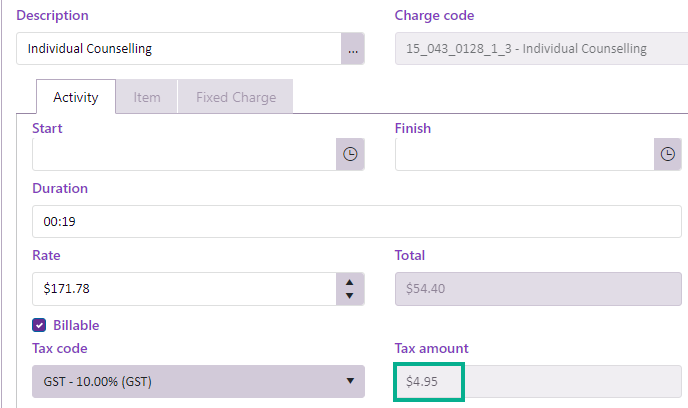Click the ellipsis button beside Description
688x408 pixels.
[x=352, y=48]
